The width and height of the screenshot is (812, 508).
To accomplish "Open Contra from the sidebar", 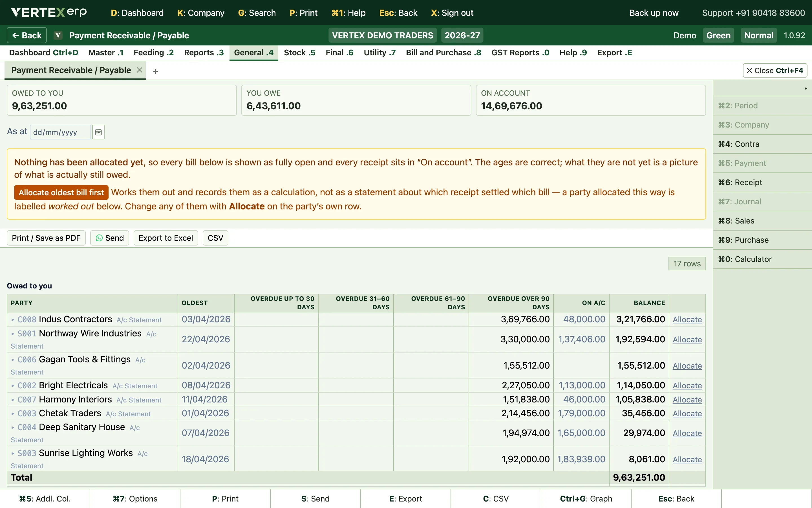I will [x=762, y=144].
